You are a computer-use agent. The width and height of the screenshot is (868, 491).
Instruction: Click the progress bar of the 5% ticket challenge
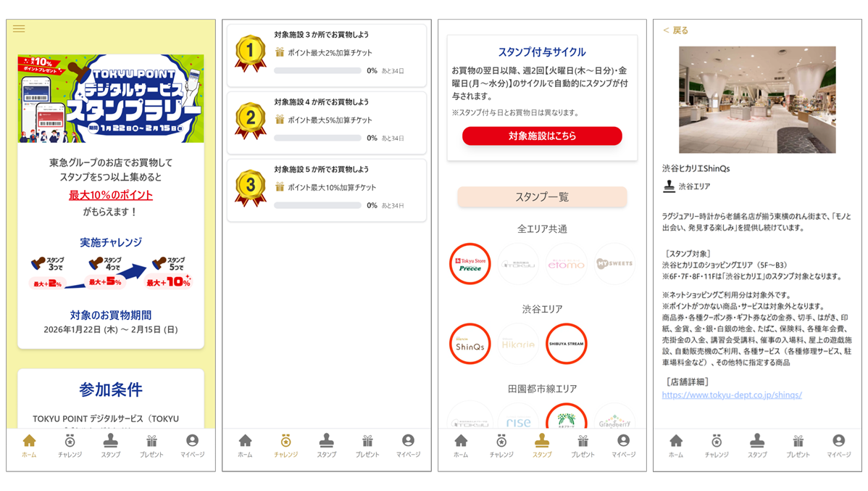point(318,138)
